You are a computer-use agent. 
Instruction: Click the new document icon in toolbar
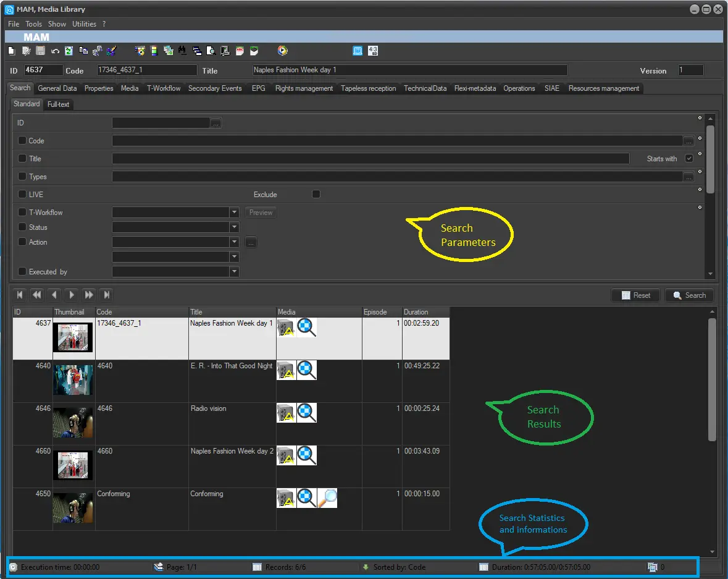point(12,51)
